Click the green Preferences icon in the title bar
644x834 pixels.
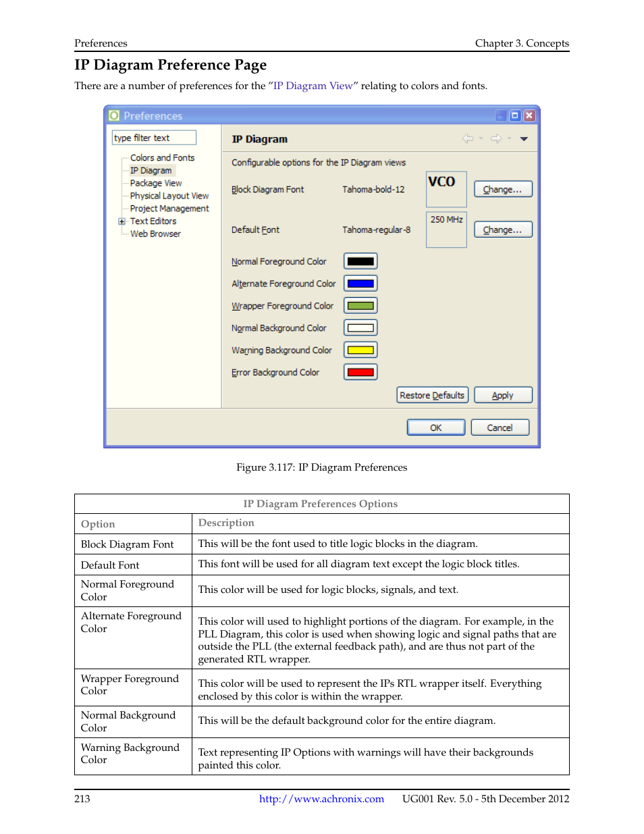pyautogui.click(x=113, y=115)
